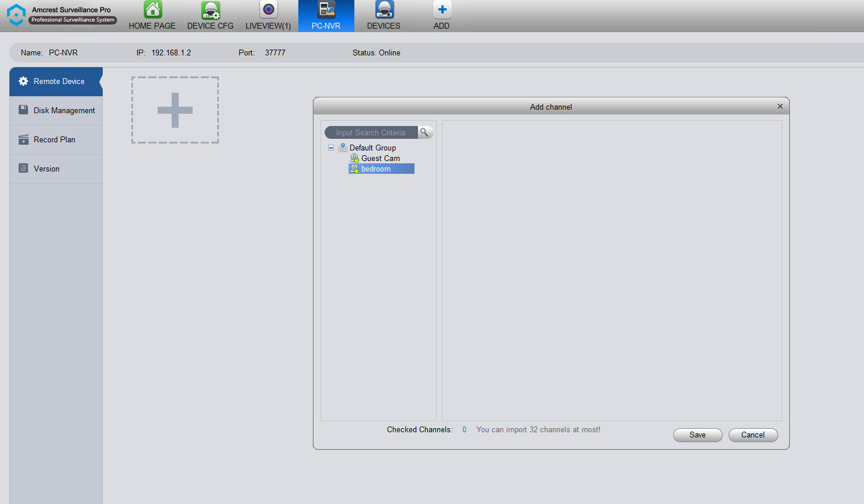864x504 pixels.
Task: Select the bedroom tree item
Action: point(381,169)
